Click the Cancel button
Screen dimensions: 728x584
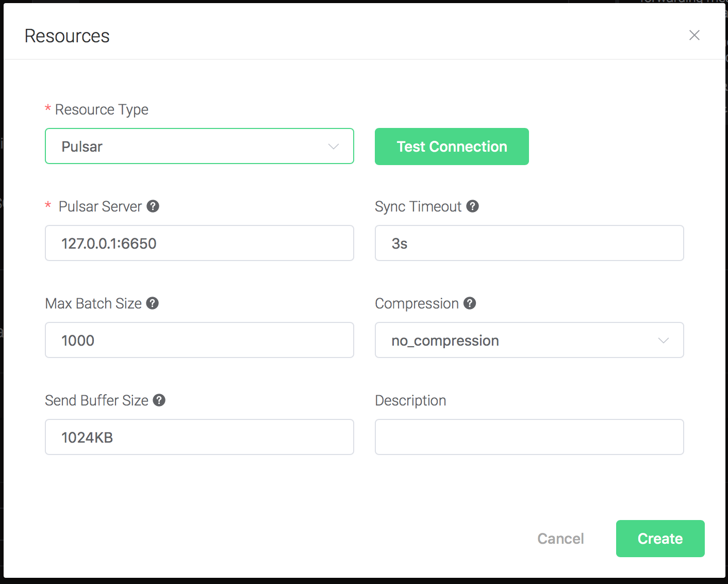561,539
